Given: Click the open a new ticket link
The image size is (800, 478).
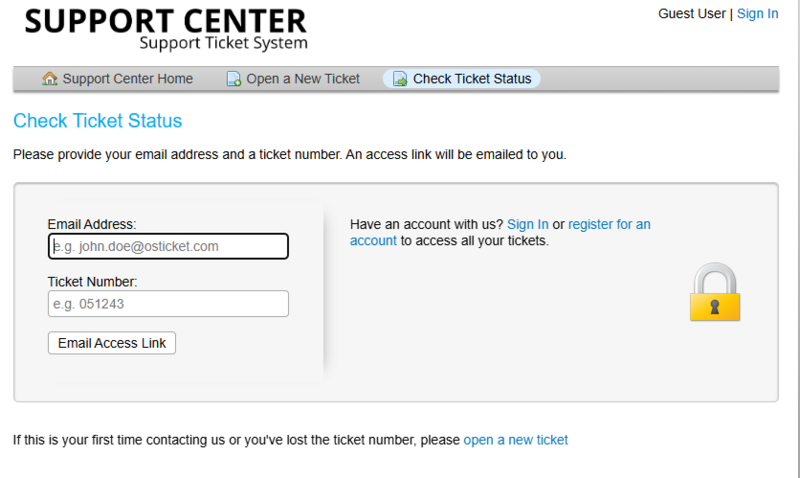Looking at the screenshot, I should coord(515,440).
